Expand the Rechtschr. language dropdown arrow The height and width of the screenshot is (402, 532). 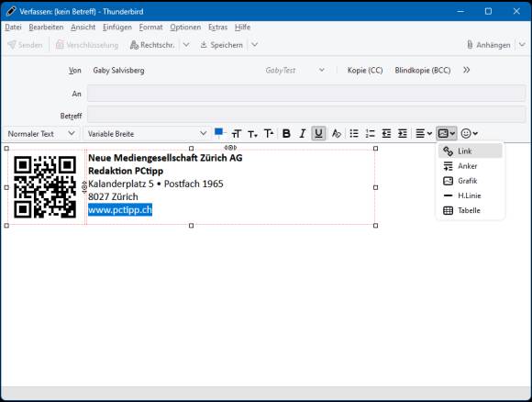pos(186,45)
